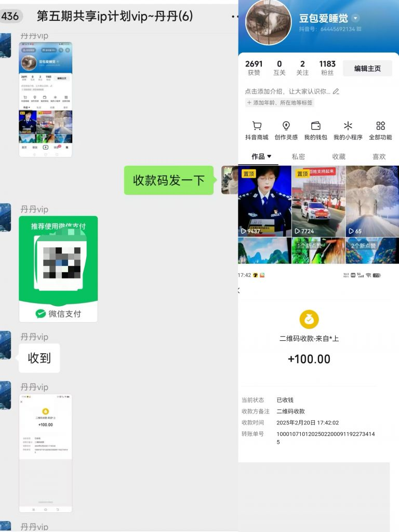This screenshot has height=532, width=399.
Task: Tap the back arrow on payment receipt
Action: pos(239,290)
